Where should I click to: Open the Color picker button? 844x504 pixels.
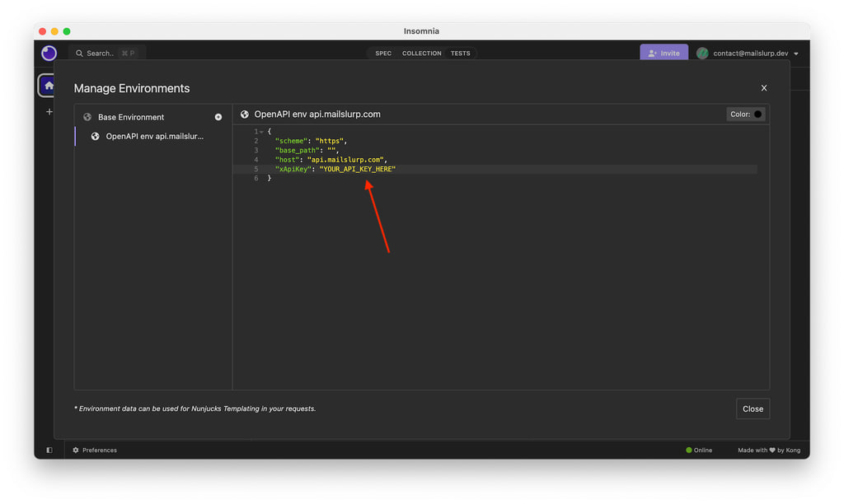pos(745,114)
